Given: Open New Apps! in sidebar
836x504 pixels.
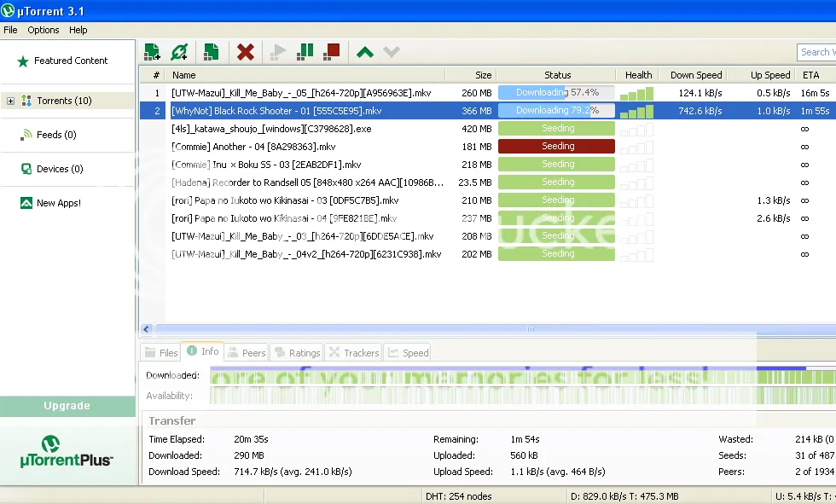Looking at the screenshot, I should (50, 203).
